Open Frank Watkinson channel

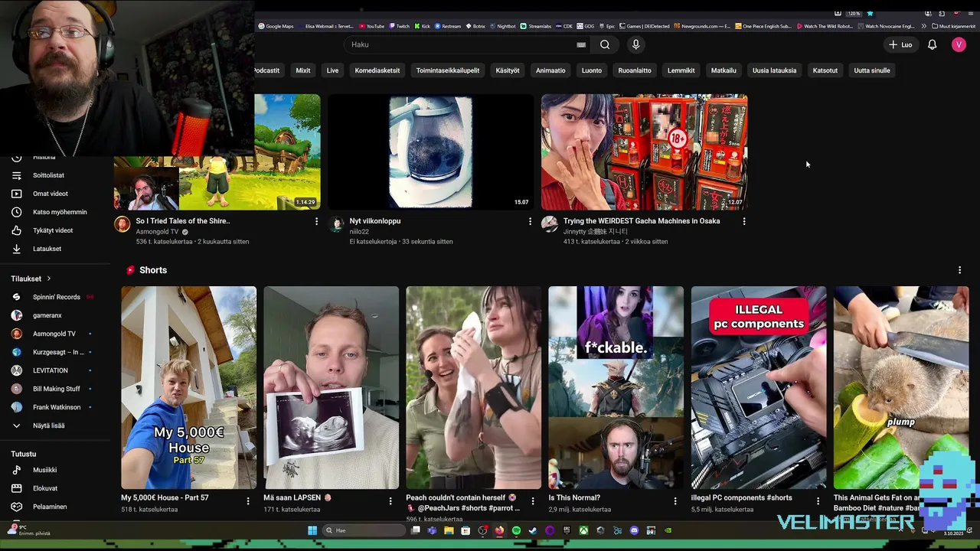55,407
